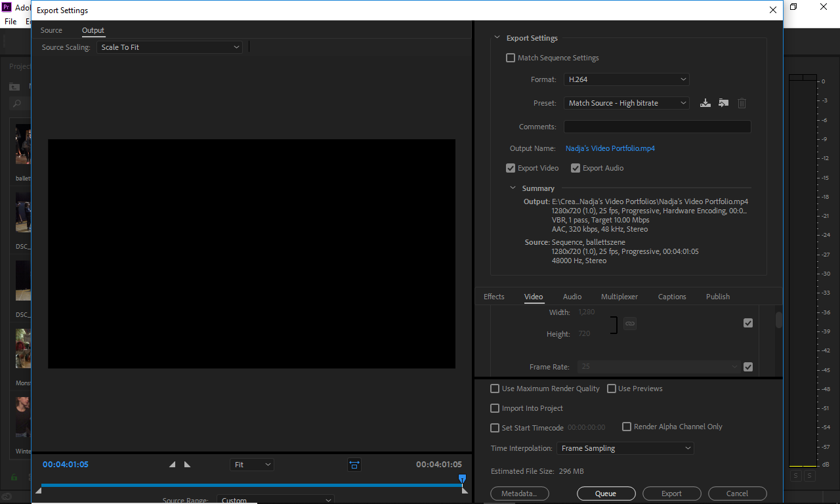Click the blue export range bar
The height and width of the screenshot is (504, 840).
(x=251, y=486)
